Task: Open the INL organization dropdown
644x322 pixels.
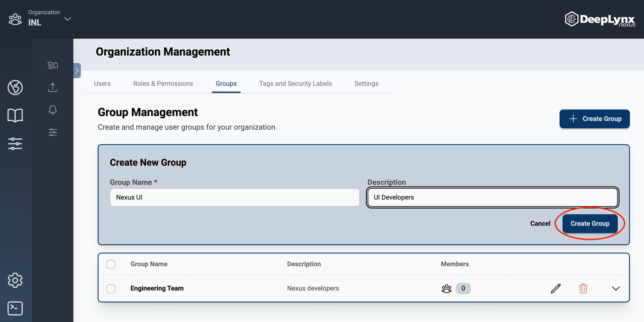Action: point(67,19)
